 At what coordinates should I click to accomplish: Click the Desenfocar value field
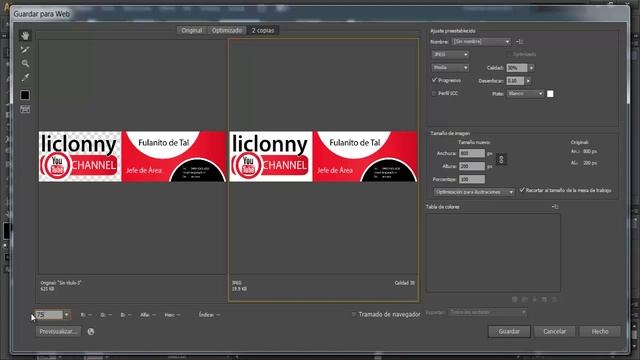[x=515, y=81]
